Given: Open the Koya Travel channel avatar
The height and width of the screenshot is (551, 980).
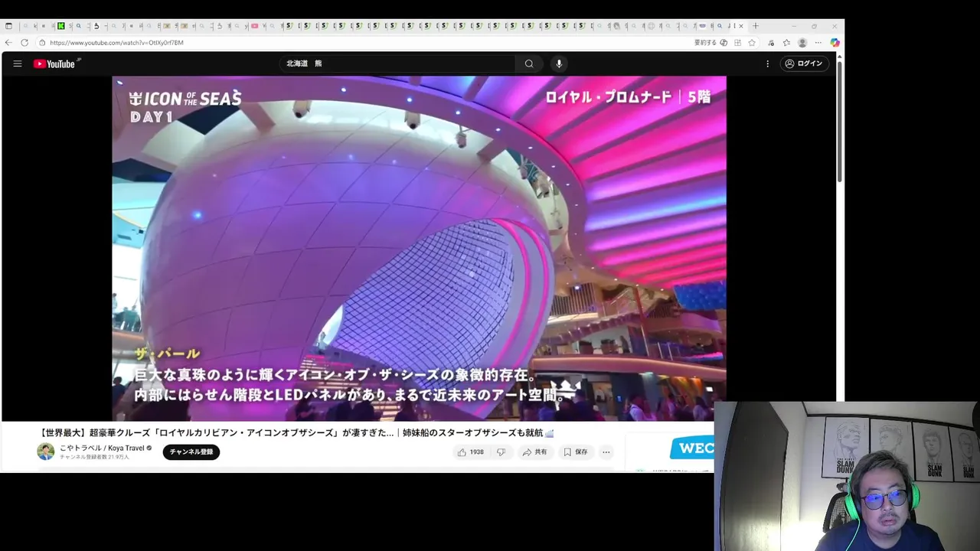Looking at the screenshot, I should pos(46,452).
